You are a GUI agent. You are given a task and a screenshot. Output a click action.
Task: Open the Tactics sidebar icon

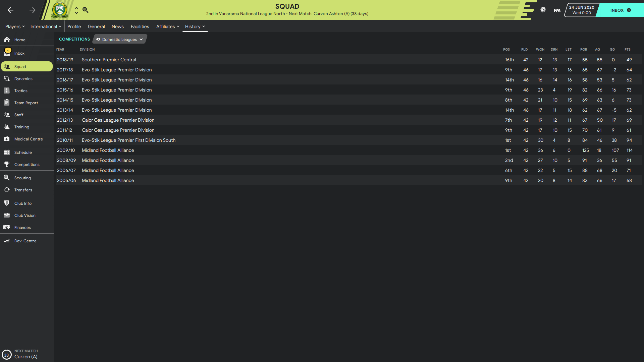(7, 90)
